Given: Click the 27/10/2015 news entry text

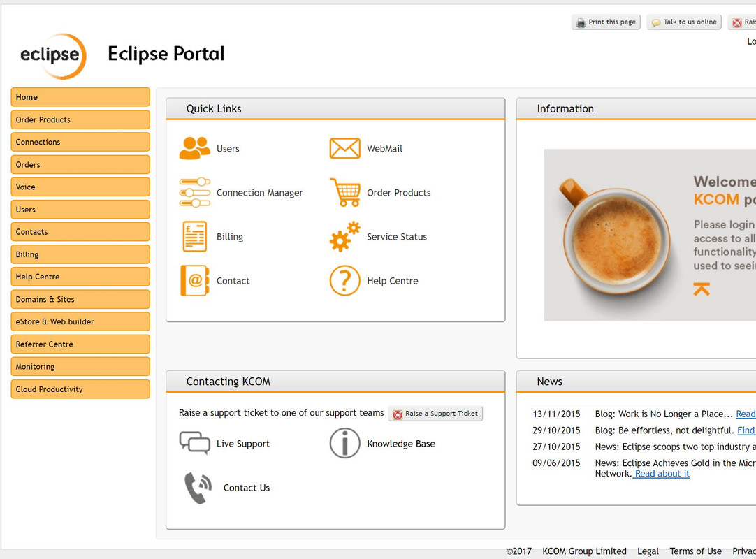Looking at the screenshot, I should click(675, 447).
